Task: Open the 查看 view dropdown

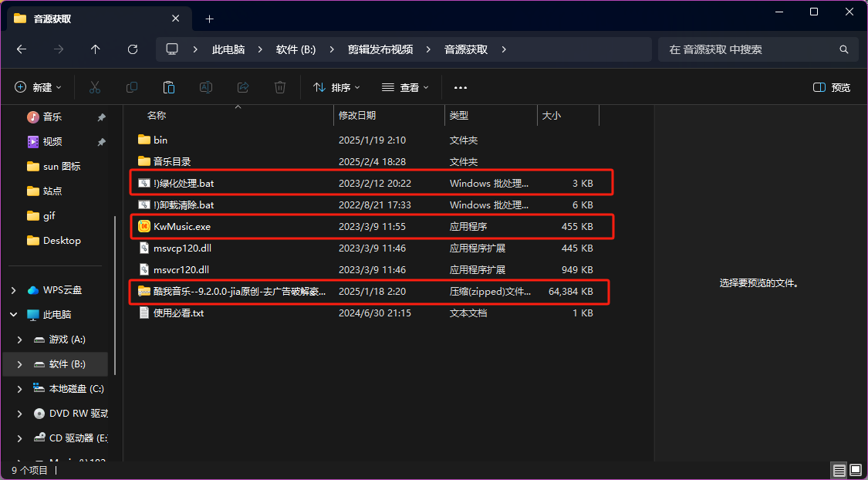Action: coord(406,87)
